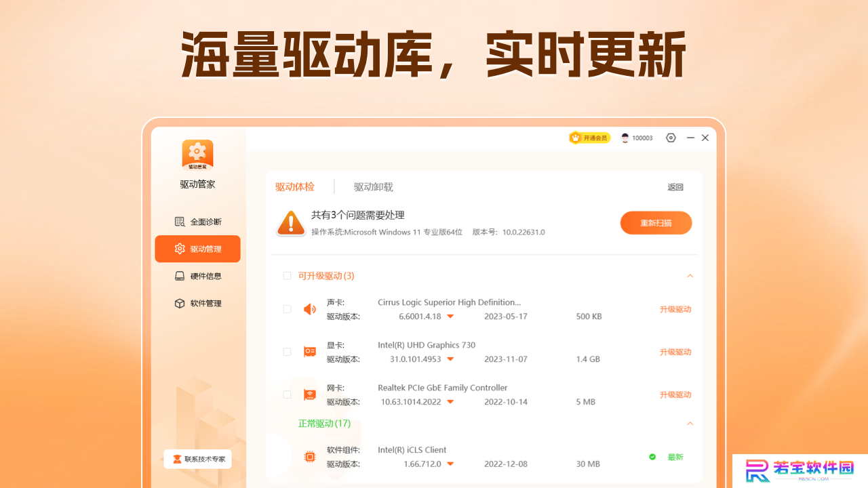Click Intel(R) iCLS Client name

(x=412, y=450)
